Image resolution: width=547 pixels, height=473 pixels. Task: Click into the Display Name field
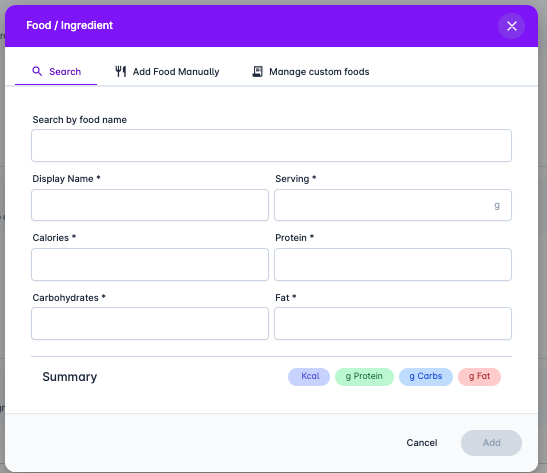point(150,205)
